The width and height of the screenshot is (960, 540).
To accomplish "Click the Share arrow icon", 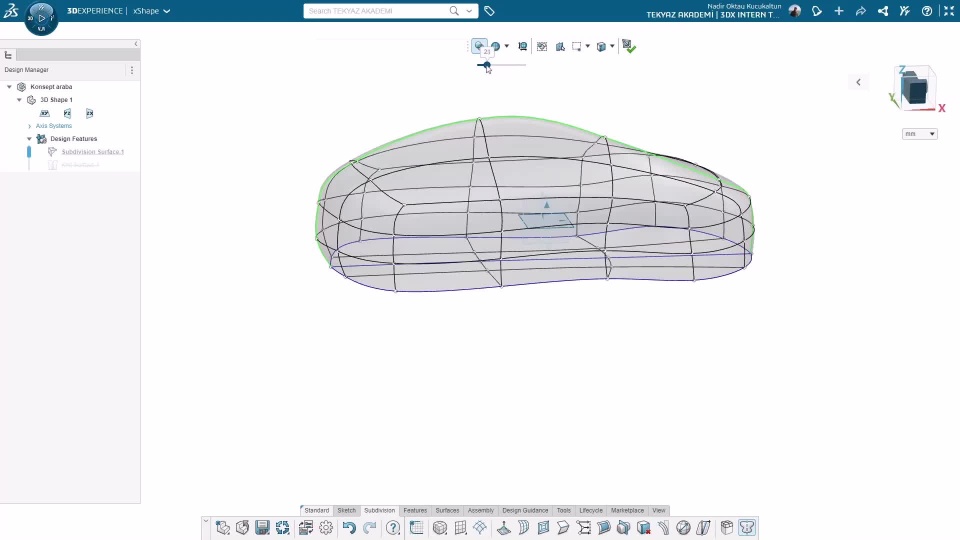I will (861, 11).
